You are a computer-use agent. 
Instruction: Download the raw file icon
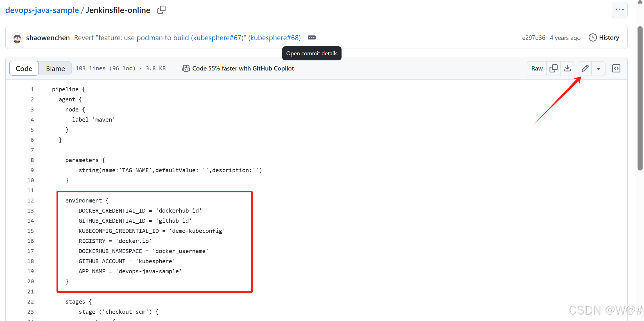[567, 68]
